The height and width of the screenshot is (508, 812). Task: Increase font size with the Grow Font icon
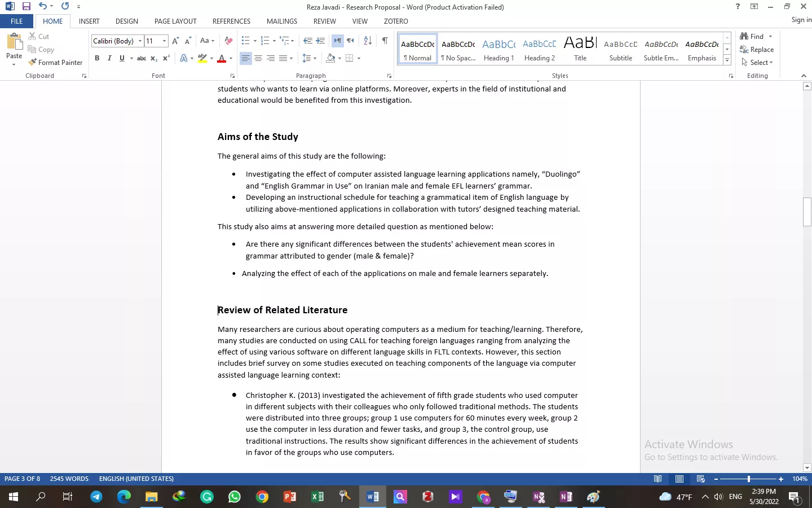tap(175, 41)
